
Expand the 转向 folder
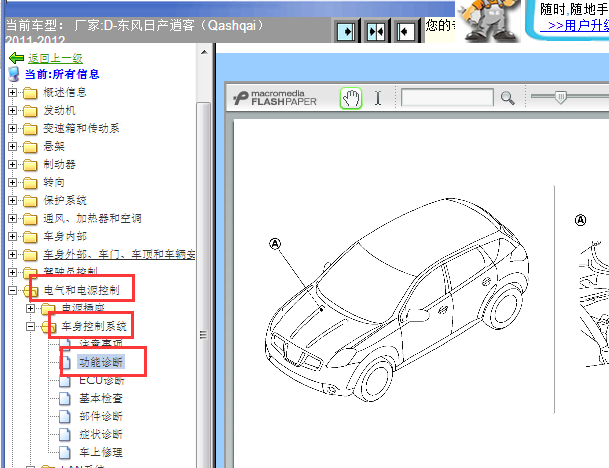coord(12,182)
